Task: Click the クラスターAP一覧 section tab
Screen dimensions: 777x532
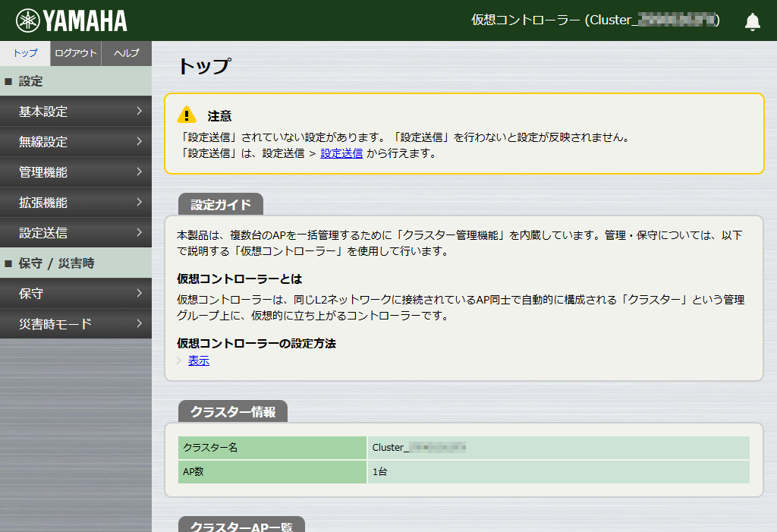Action: [x=241, y=524]
